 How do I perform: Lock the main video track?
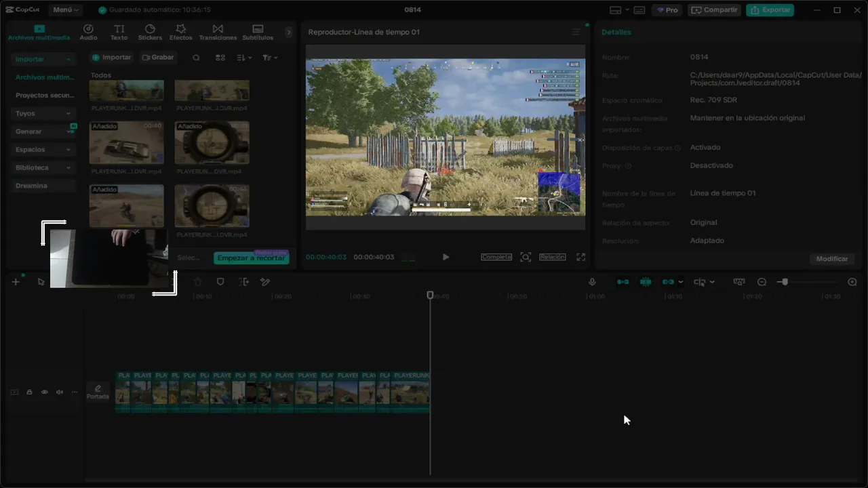(29, 392)
